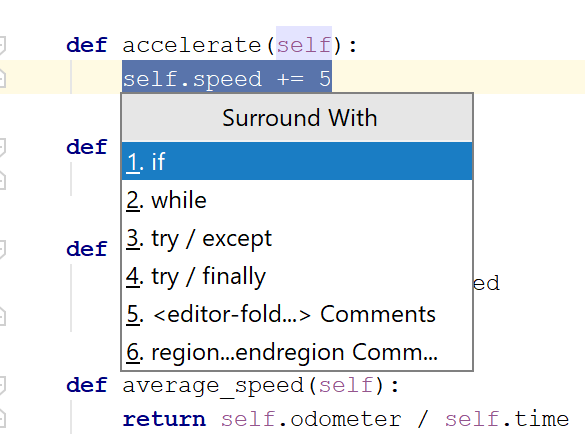Screen dimensions: 585x438
Task: Collapse the accelerate method fold marker
Action: (x=2, y=46)
